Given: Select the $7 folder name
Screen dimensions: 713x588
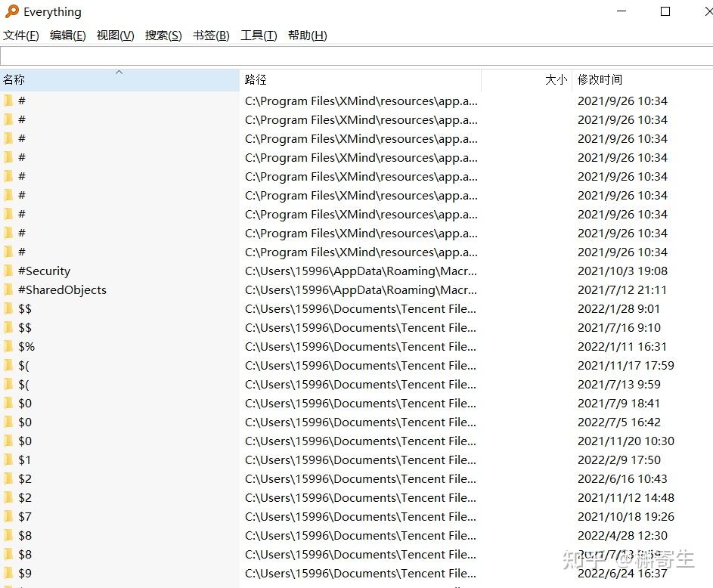Looking at the screenshot, I should click(x=24, y=517).
